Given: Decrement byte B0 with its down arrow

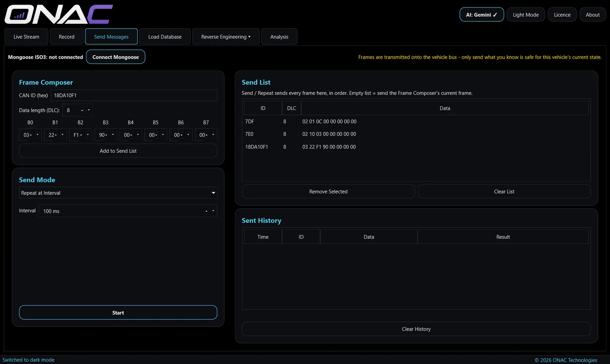Looking at the screenshot, I should pos(37,135).
